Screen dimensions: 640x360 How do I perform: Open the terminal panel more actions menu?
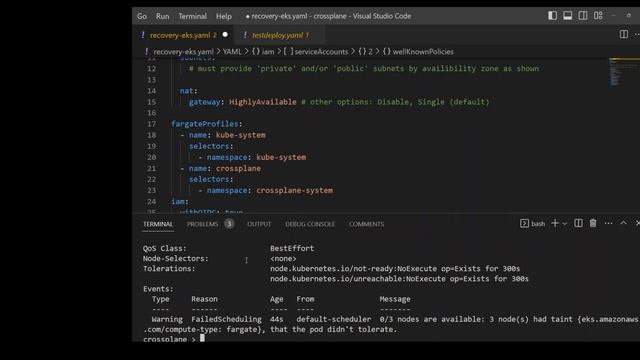pos(608,223)
